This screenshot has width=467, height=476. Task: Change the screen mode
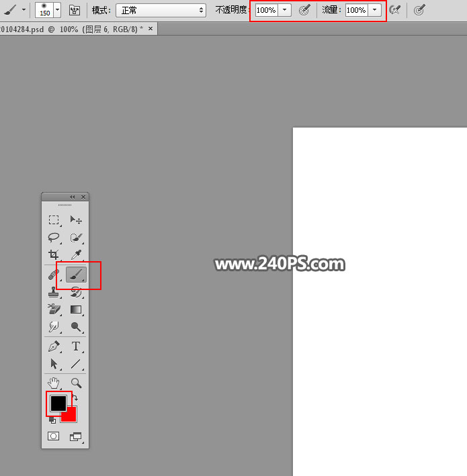76,437
